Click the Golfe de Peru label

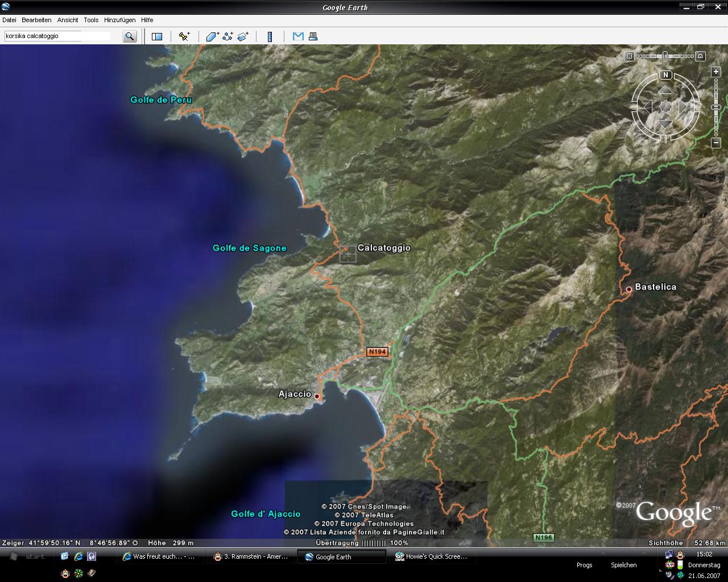(161, 99)
